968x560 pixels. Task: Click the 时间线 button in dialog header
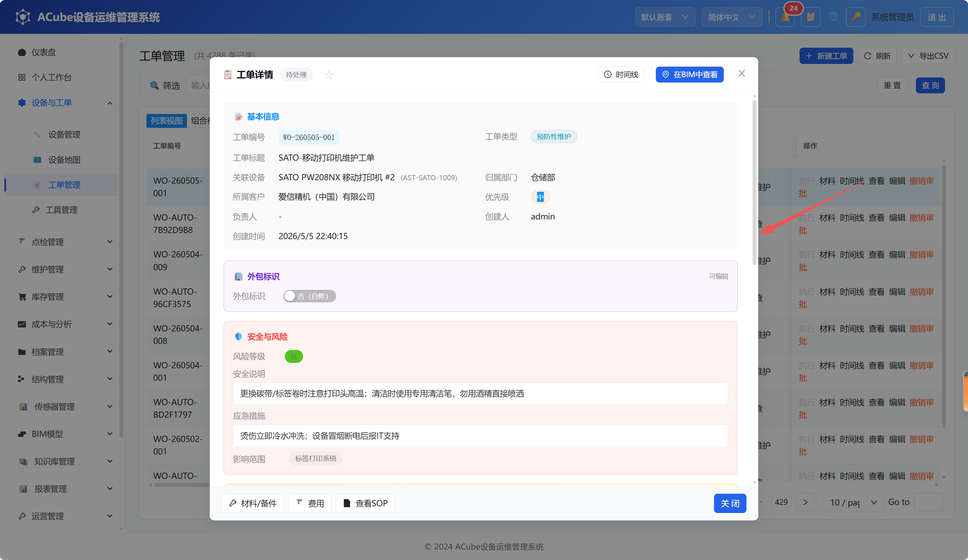pyautogui.click(x=621, y=74)
